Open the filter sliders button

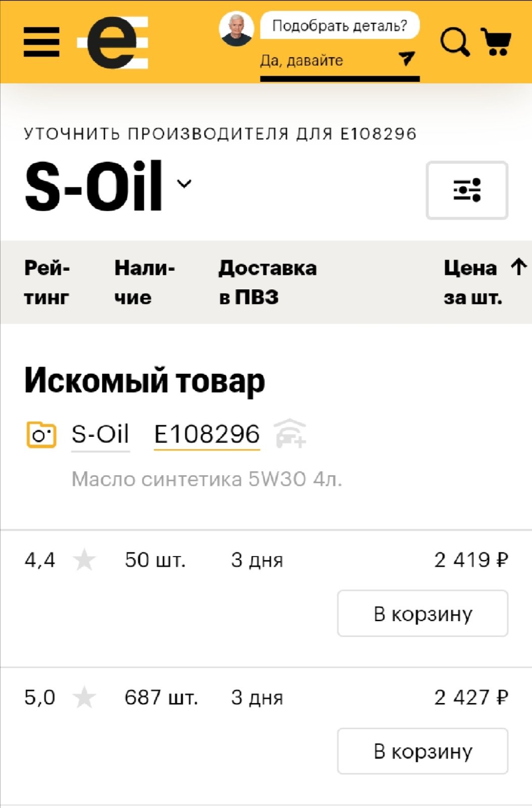[467, 190]
